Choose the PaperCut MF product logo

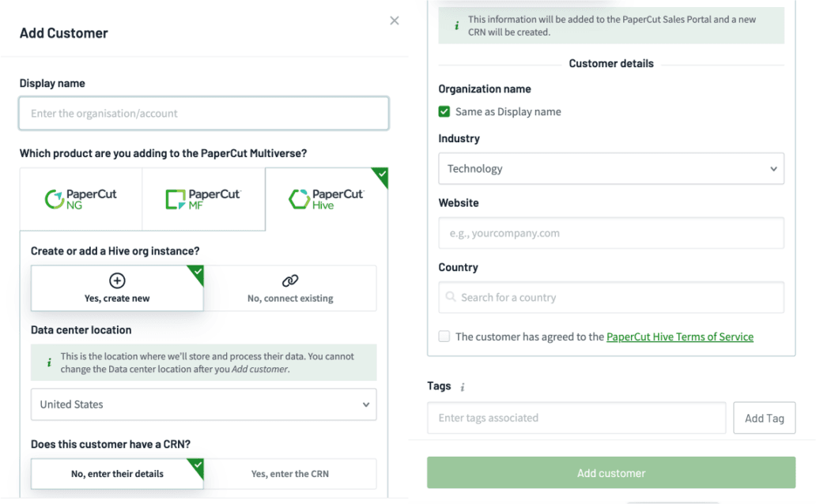[203, 199]
